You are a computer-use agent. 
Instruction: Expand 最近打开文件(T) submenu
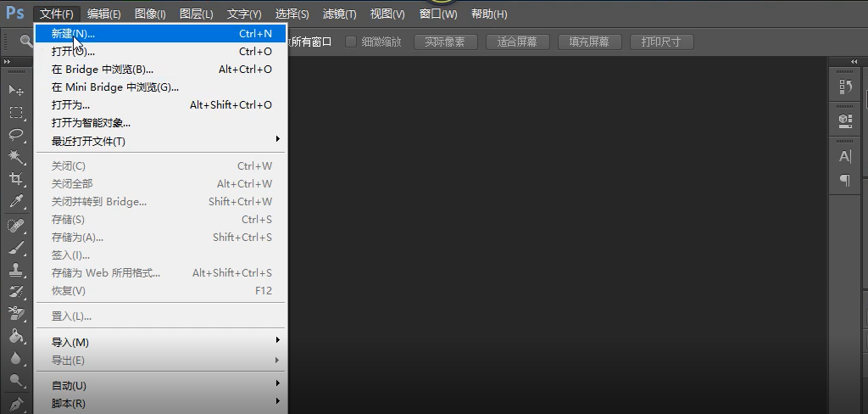(x=160, y=142)
